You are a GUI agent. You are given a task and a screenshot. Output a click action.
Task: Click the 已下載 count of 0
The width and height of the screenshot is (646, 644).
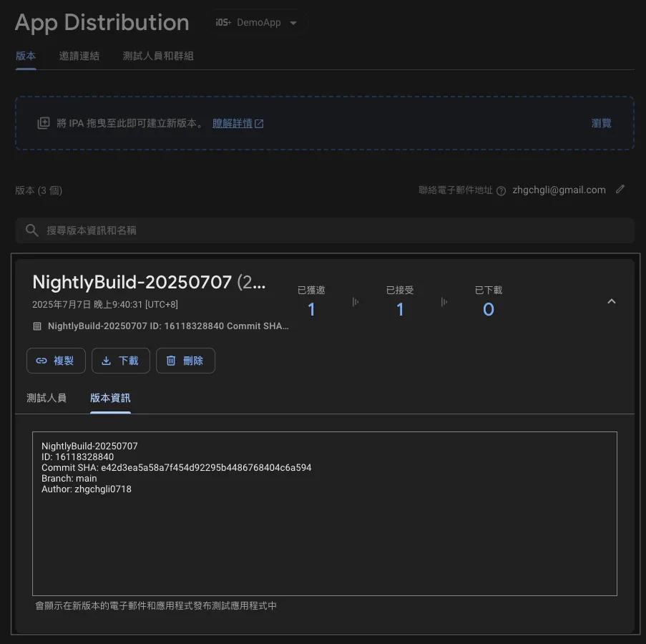[488, 310]
